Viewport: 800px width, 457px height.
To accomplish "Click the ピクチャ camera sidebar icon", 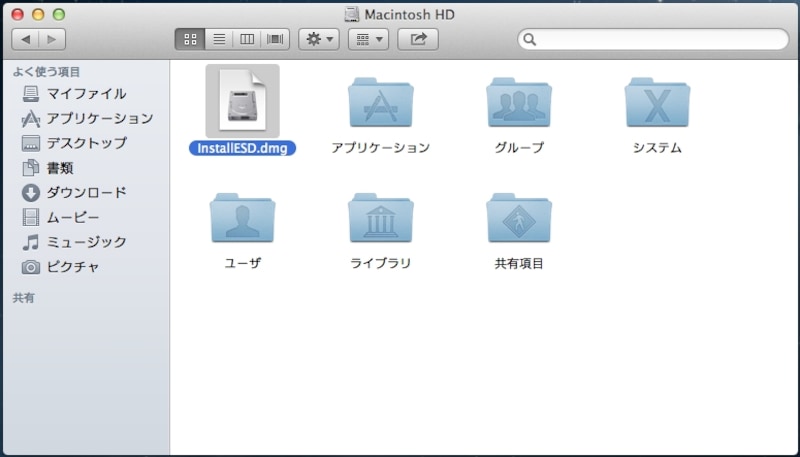I will pyautogui.click(x=31, y=267).
